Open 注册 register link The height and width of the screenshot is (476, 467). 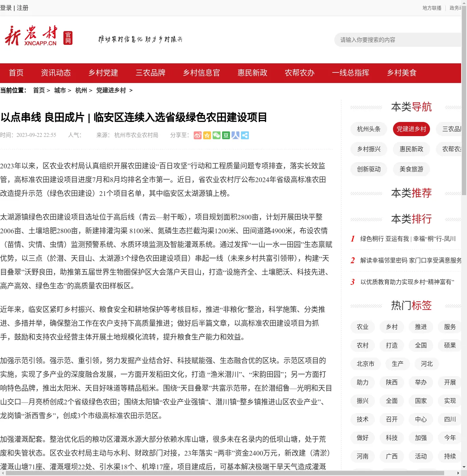pyautogui.click(x=22, y=8)
